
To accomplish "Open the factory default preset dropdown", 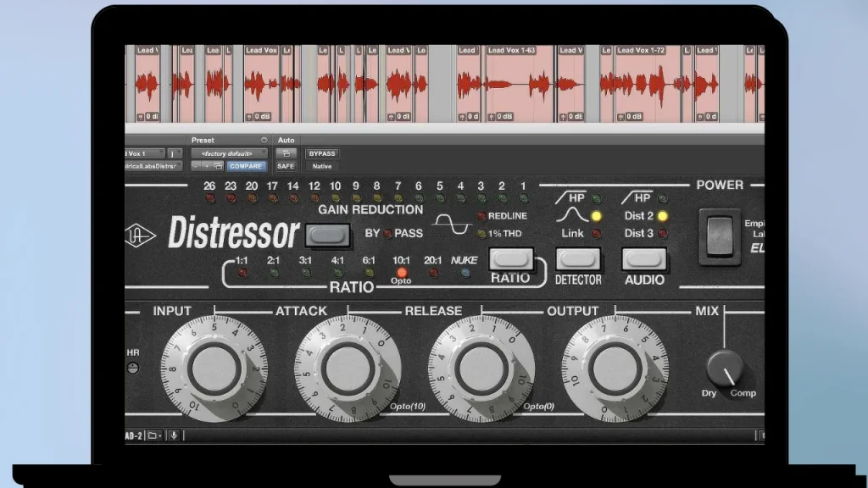I will coord(229,153).
